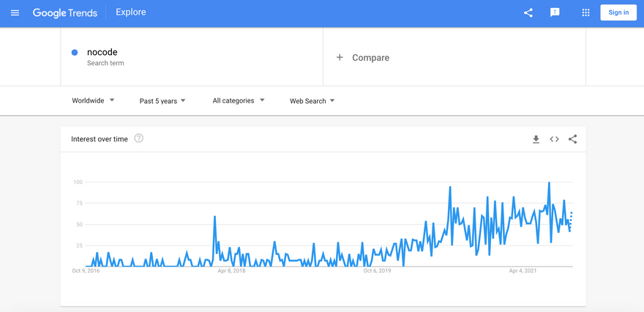Open the send feedback icon
This screenshot has height=312, width=644.
click(555, 12)
